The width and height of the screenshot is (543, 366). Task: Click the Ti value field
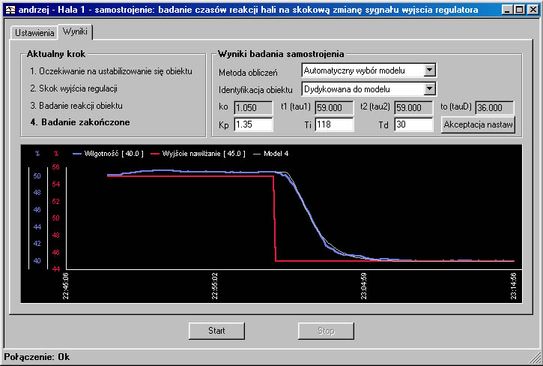[334, 125]
